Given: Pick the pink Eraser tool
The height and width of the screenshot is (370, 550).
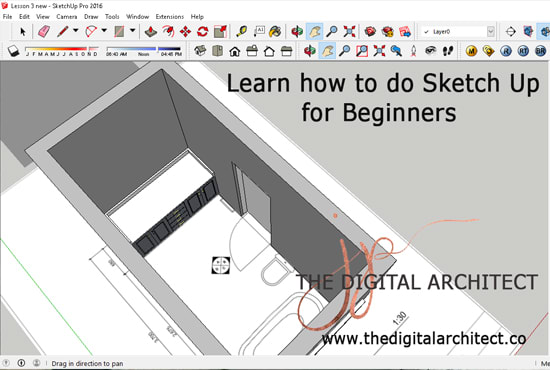Looking at the screenshot, I should coord(43,32).
